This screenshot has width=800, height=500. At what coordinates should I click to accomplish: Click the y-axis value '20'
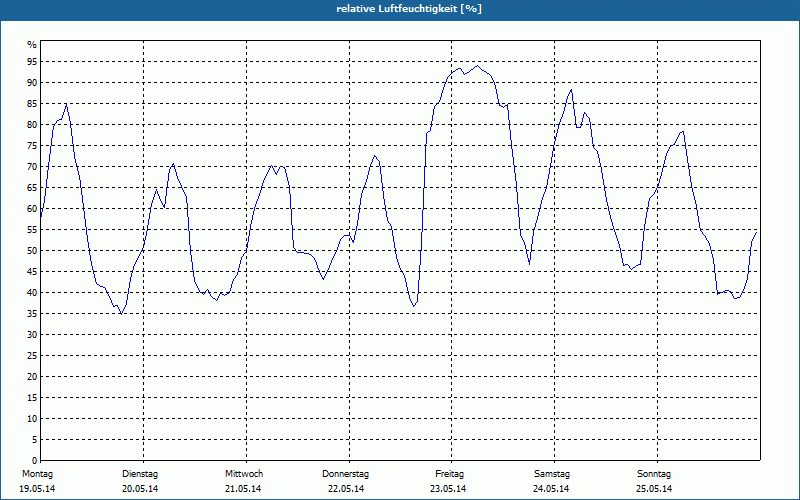click(x=32, y=377)
